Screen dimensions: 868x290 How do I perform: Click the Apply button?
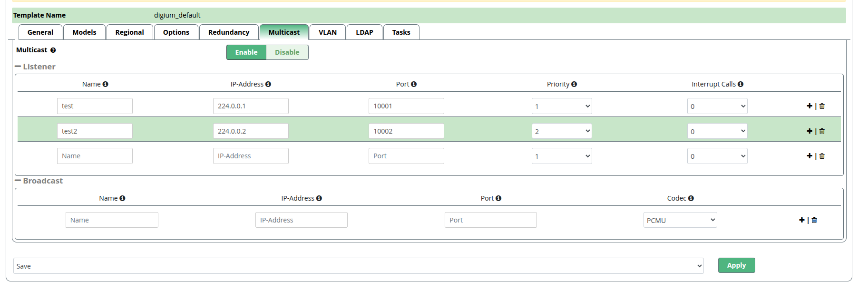(x=736, y=265)
